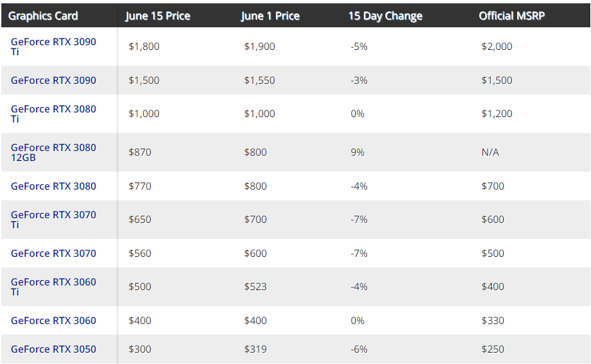The width and height of the screenshot is (591, 364).
Task: Open the GeForce RTX 3090 Ti link
Action: pos(53,47)
